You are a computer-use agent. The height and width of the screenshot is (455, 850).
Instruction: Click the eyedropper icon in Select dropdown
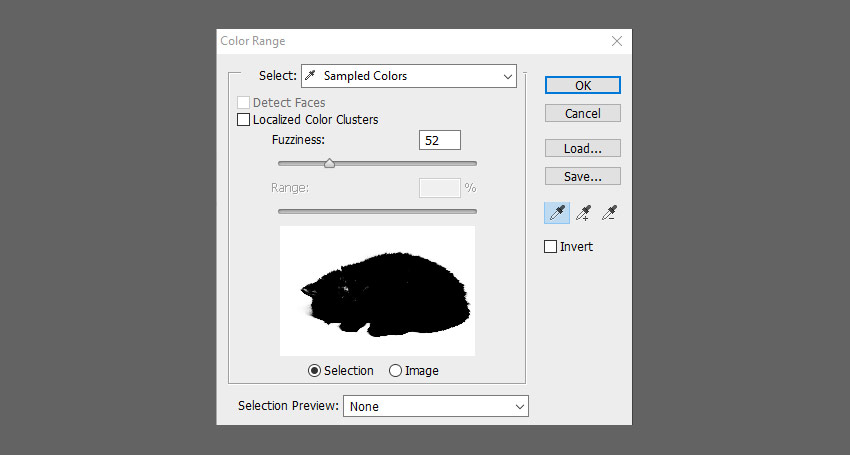click(x=311, y=75)
